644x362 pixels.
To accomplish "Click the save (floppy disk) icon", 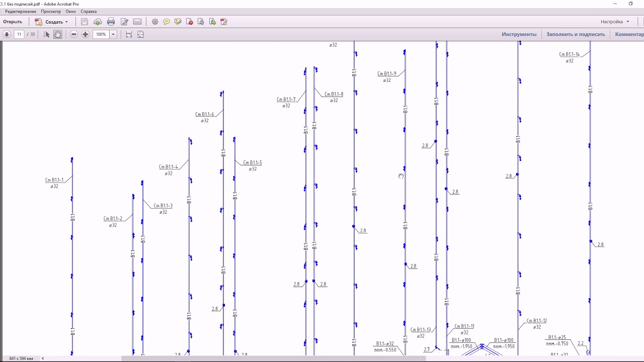I will pos(84,22).
